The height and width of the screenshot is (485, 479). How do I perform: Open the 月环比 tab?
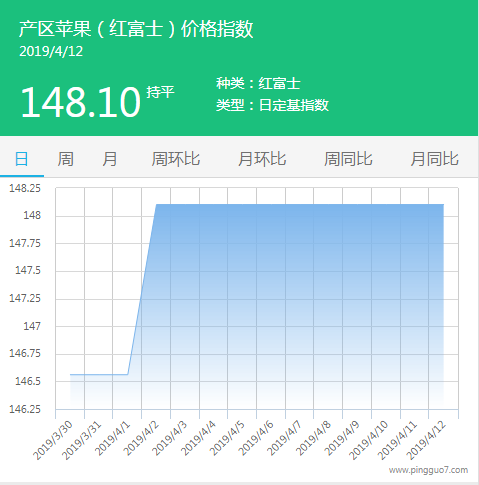(x=262, y=159)
